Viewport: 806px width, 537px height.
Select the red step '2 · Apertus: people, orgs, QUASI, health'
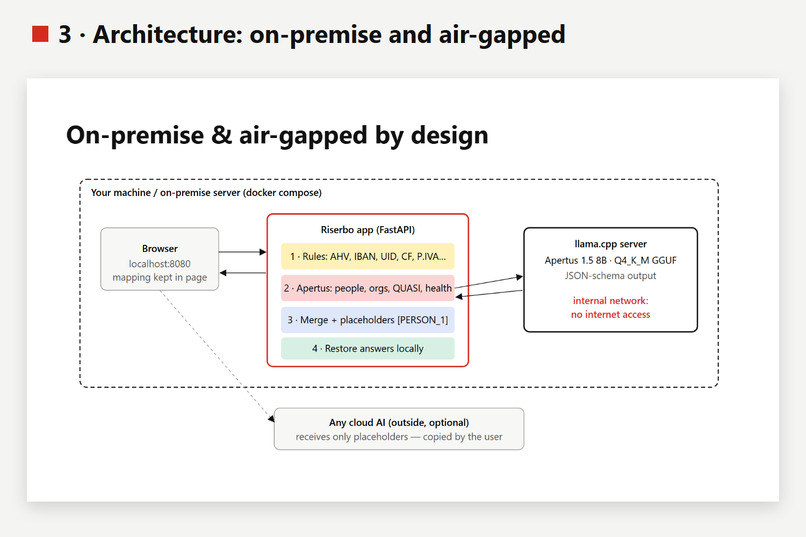click(x=368, y=288)
